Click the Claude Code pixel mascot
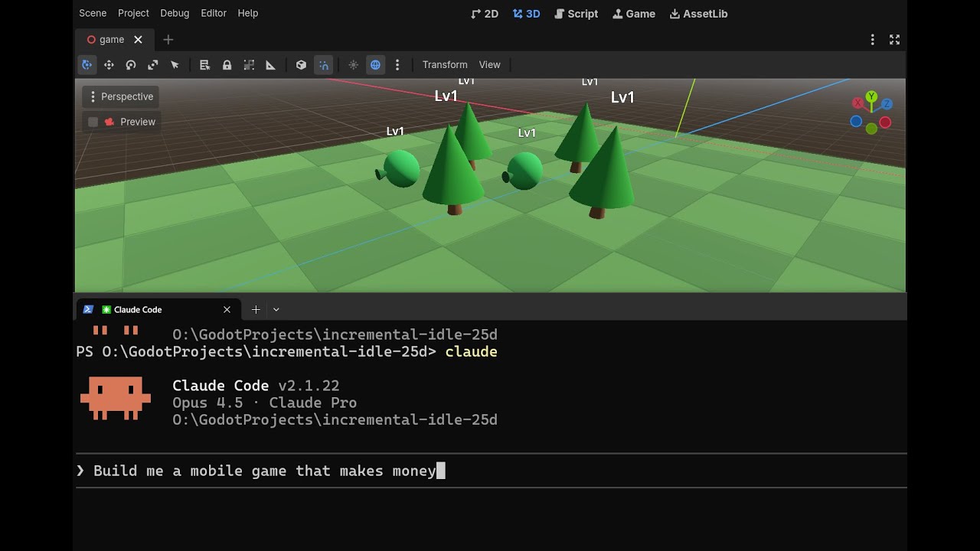The image size is (980, 551). click(x=116, y=398)
